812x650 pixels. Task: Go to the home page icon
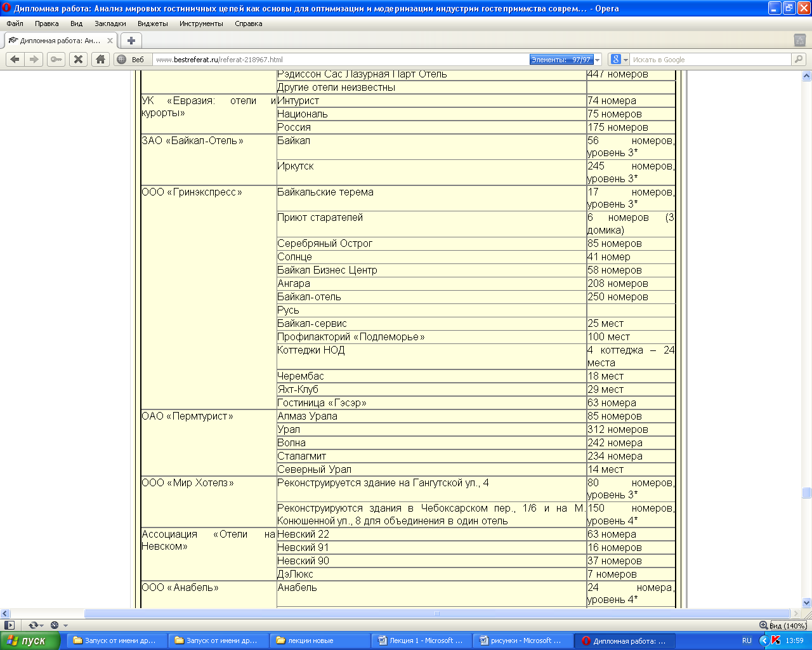coord(100,59)
